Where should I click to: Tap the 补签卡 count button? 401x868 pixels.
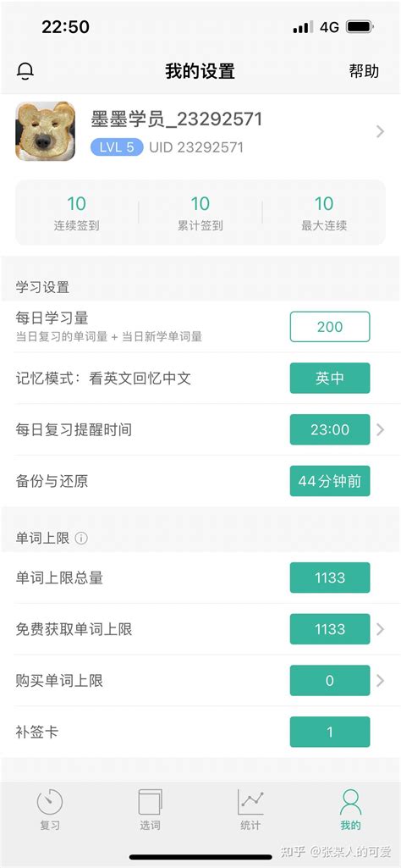pos(330,733)
